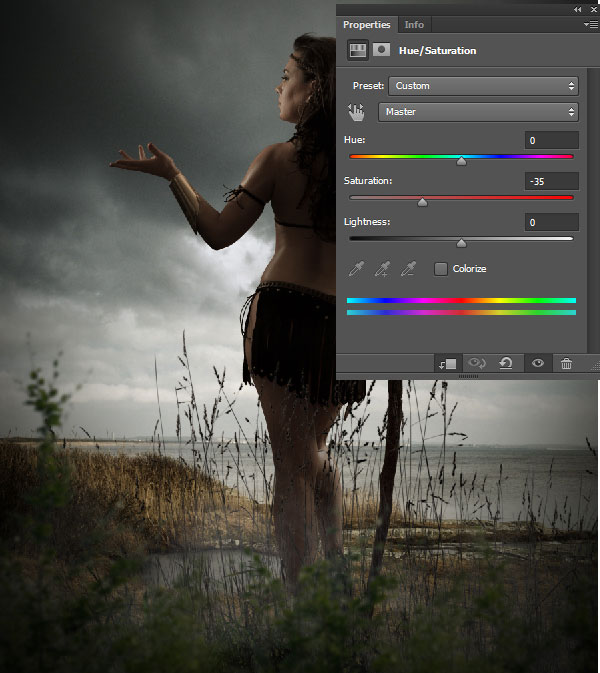The height and width of the screenshot is (673, 600).
Task: Click the Lightness value field
Action: tap(552, 222)
